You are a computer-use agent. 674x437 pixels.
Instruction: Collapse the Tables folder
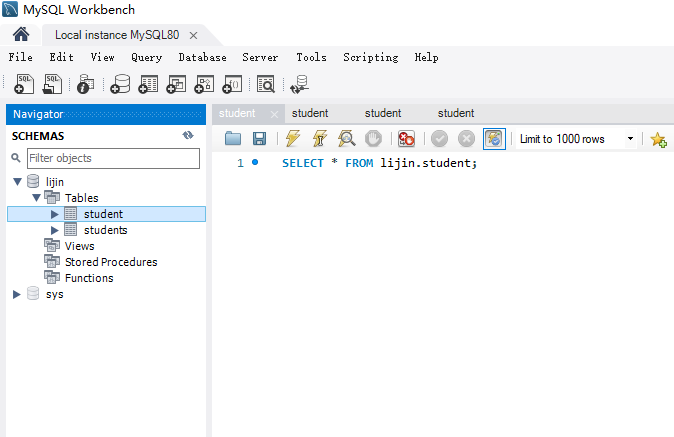tap(36, 198)
